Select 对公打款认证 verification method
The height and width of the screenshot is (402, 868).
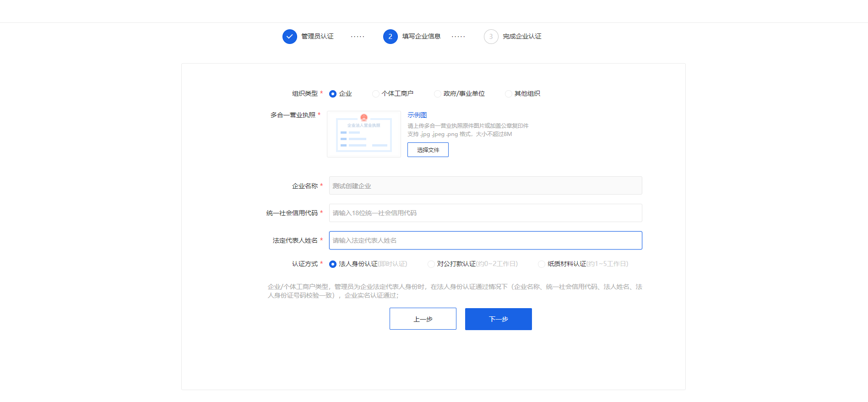431,264
